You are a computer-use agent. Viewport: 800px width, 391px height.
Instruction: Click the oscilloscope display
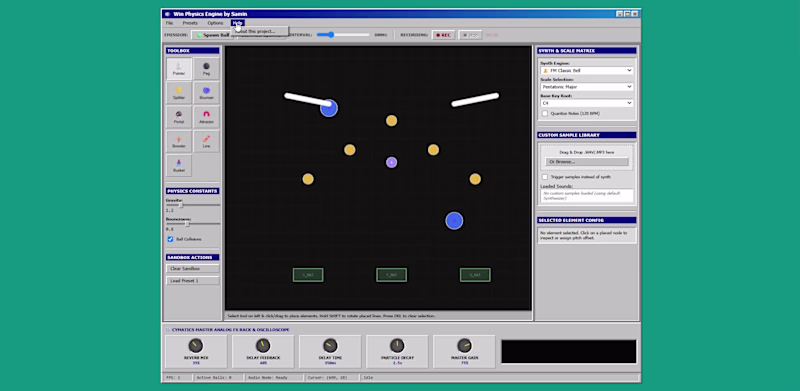568,352
